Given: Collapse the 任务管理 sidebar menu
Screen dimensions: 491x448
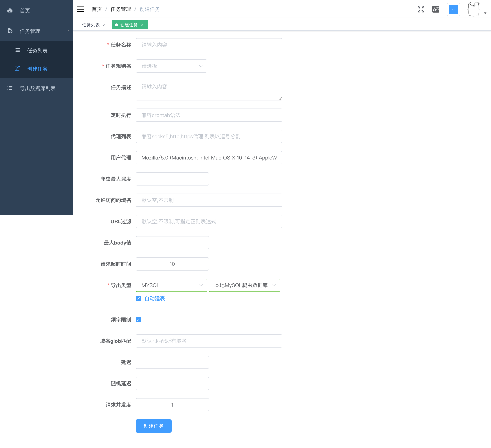Looking at the screenshot, I should [69, 31].
